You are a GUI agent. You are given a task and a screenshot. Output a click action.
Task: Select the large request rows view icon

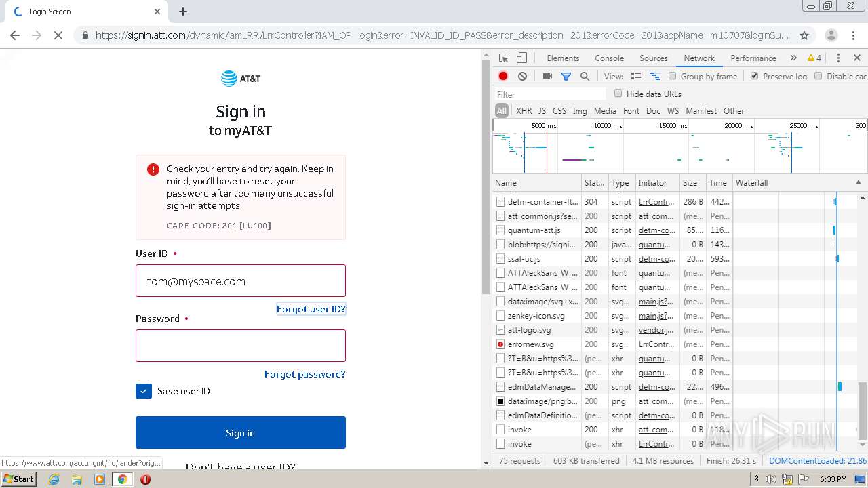(x=636, y=77)
